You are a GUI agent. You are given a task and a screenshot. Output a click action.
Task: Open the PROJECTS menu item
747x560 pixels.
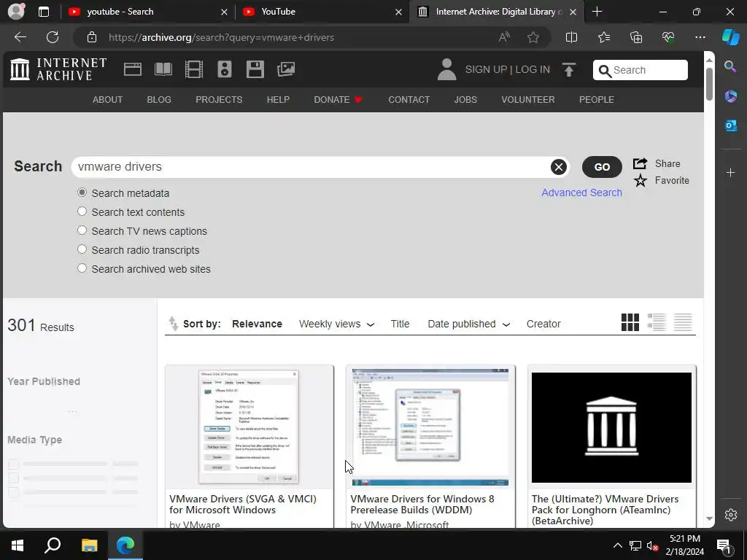(x=219, y=99)
